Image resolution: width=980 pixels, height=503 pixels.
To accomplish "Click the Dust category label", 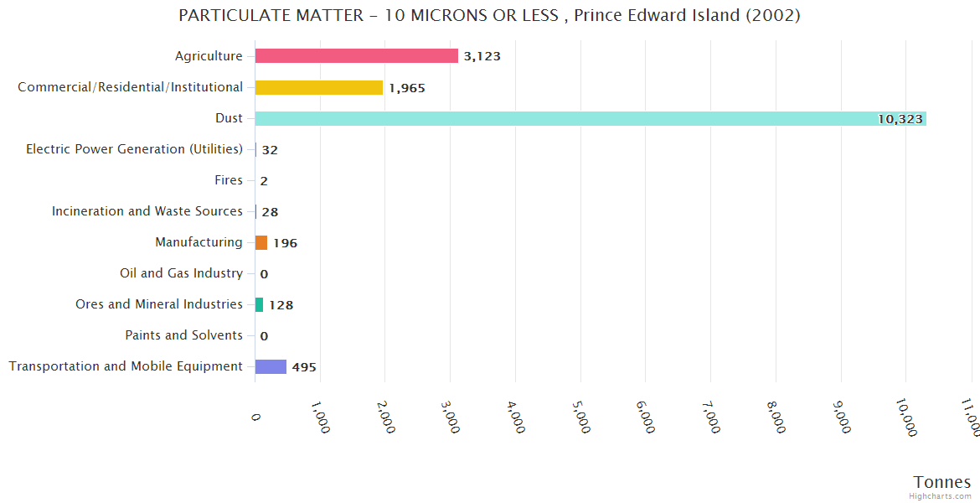I will (x=229, y=118).
